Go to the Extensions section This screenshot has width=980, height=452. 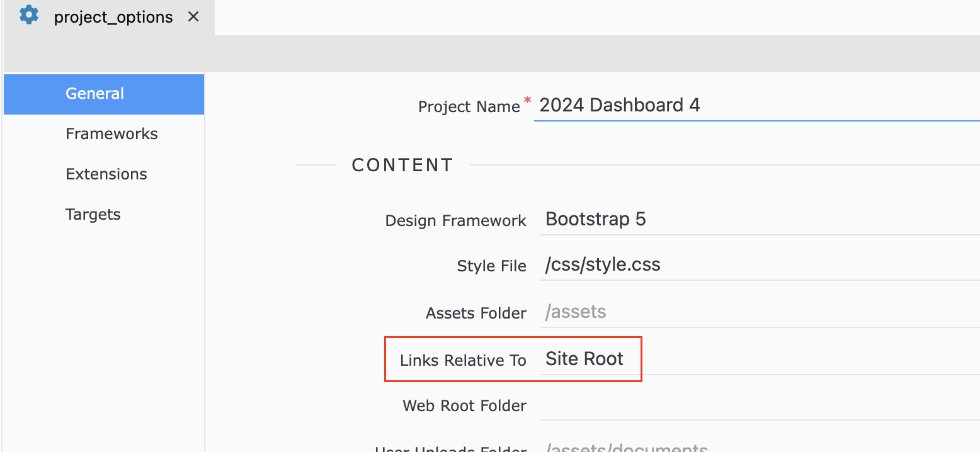(106, 174)
